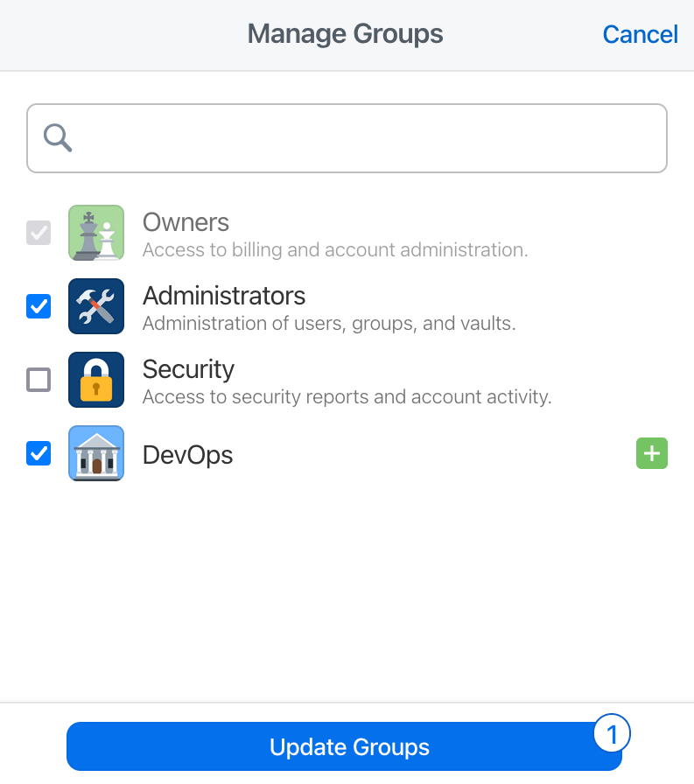
Task: Click the badge showing 1 on Update Groups
Action: tap(611, 733)
